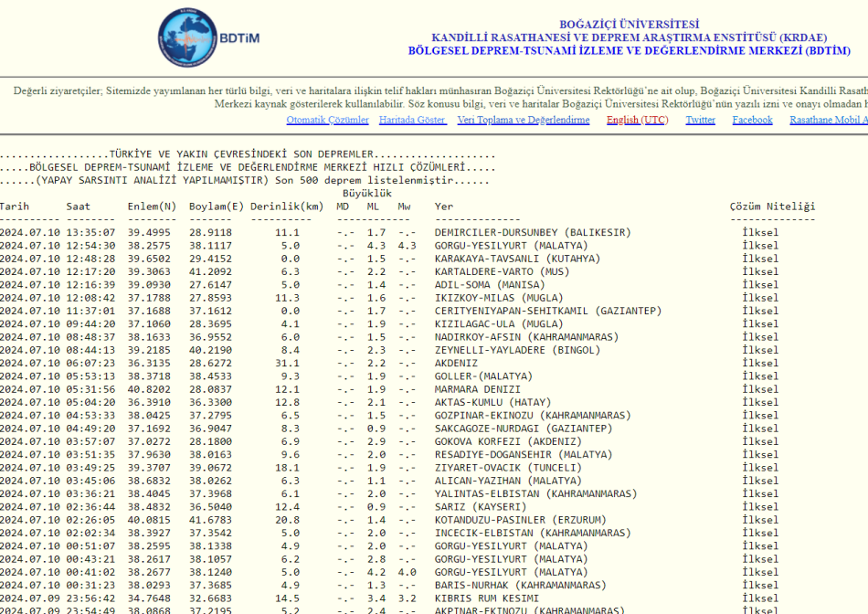The width and height of the screenshot is (868, 614).
Task: Visit the Facebook link
Action: click(x=752, y=121)
